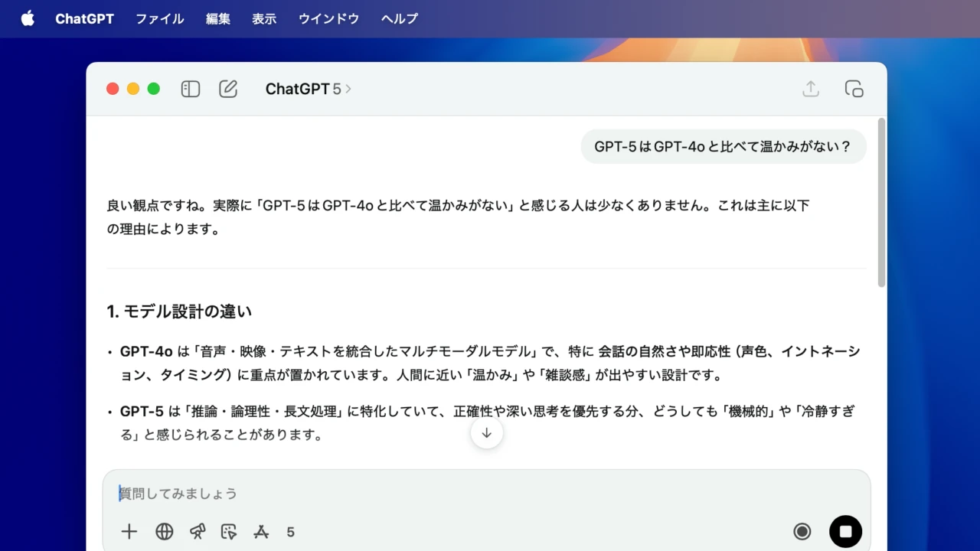Click the plus attachment icon

click(129, 532)
